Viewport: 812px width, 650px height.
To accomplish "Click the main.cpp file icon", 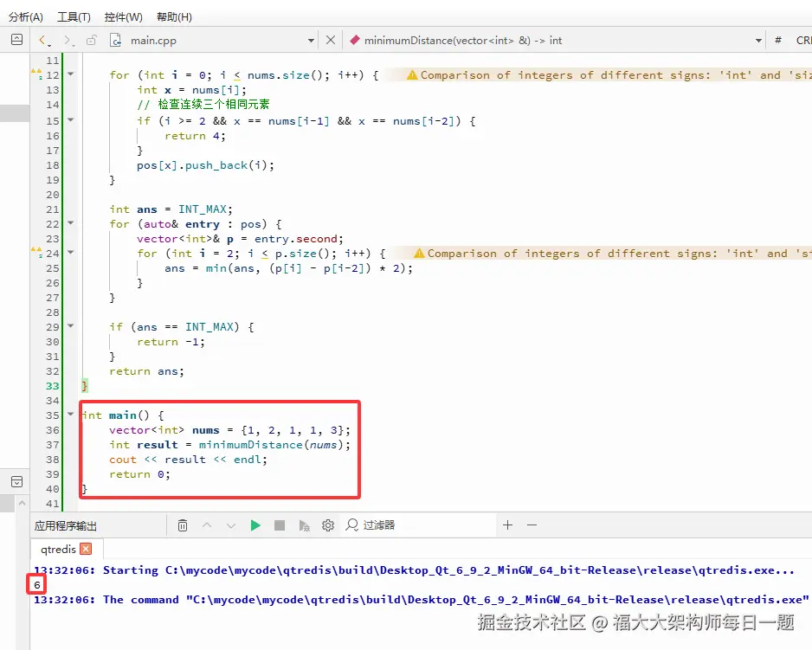I will [x=115, y=41].
